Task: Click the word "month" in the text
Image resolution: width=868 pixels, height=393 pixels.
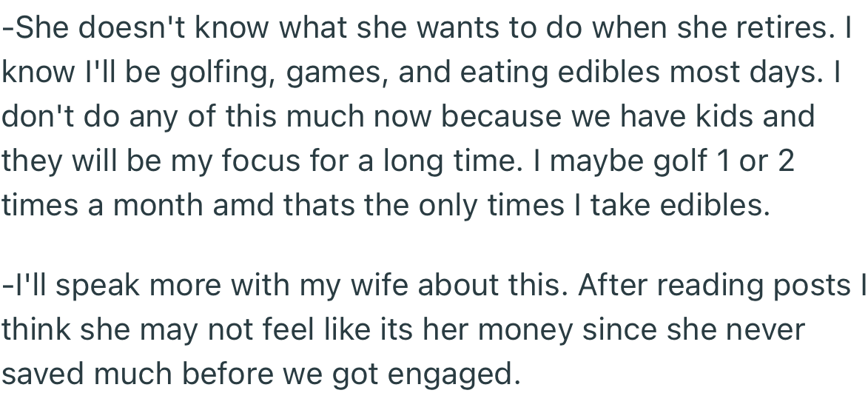Action: pos(153,204)
